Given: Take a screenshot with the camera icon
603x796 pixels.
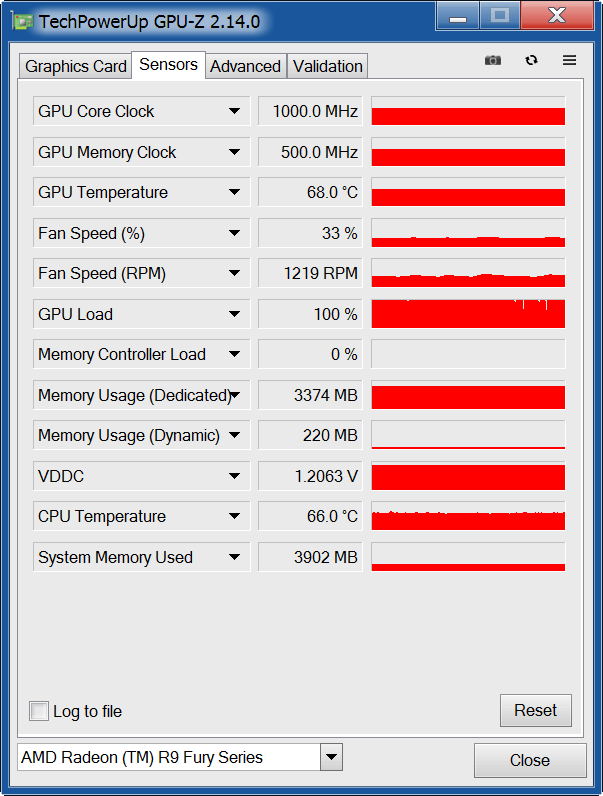Looking at the screenshot, I should (492, 60).
